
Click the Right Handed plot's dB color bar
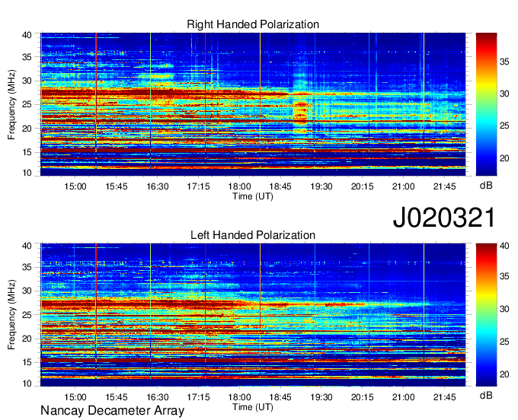(x=486, y=104)
